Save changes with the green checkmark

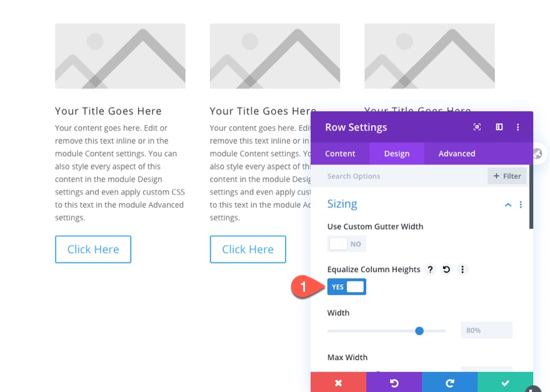click(x=505, y=383)
